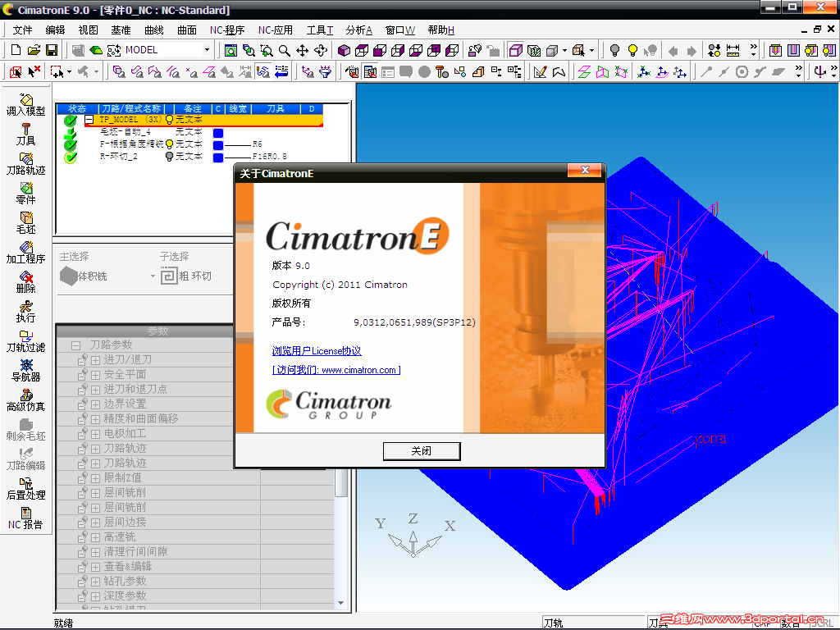
Task: Click the 刀路轨迹 toolpath sidebar icon
Action: click(25, 164)
